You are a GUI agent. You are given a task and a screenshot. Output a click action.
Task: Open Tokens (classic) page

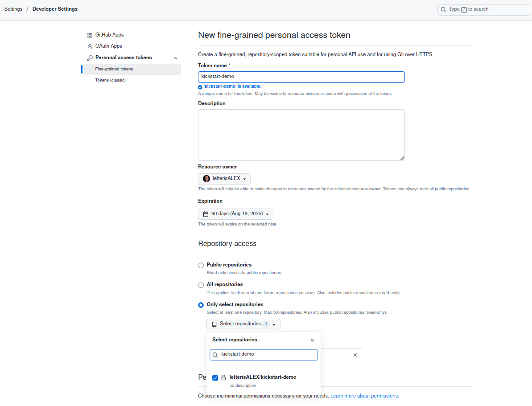coord(110,80)
